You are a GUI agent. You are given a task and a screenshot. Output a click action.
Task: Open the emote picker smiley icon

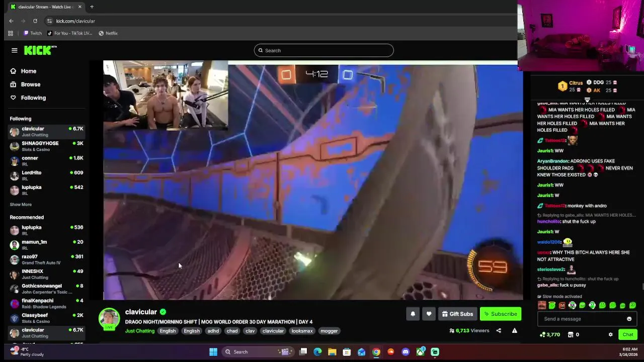(629, 319)
